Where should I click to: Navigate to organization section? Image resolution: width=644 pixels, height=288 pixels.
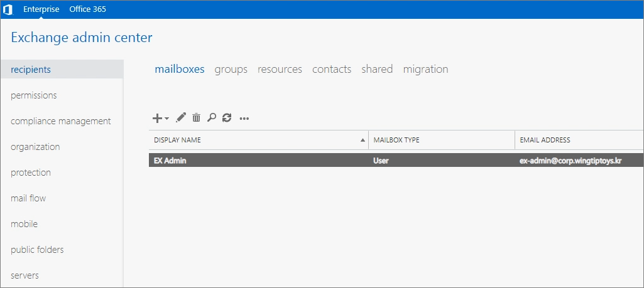coord(35,147)
